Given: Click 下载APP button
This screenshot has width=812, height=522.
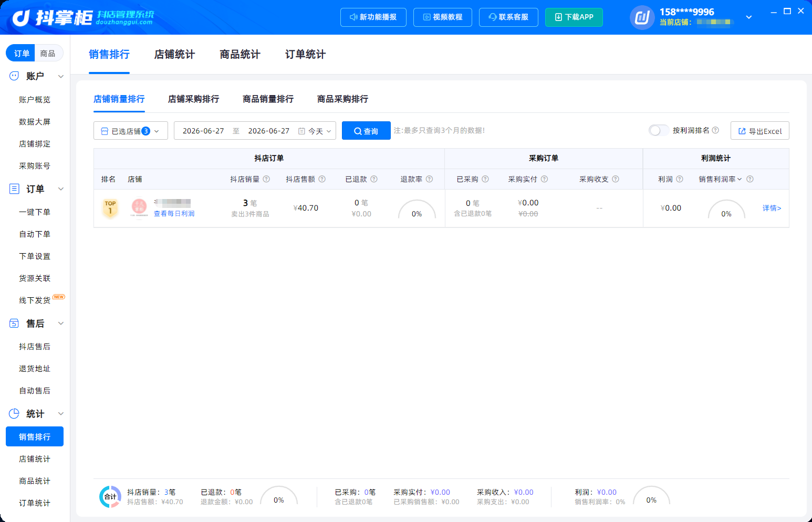Looking at the screenshot, I should point(574,17).
